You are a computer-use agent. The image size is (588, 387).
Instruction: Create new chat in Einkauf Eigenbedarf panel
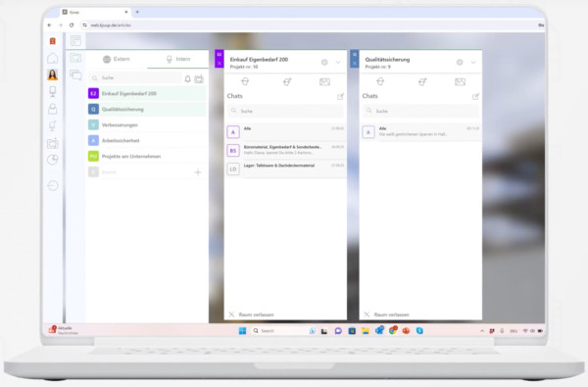coord(340,96)
